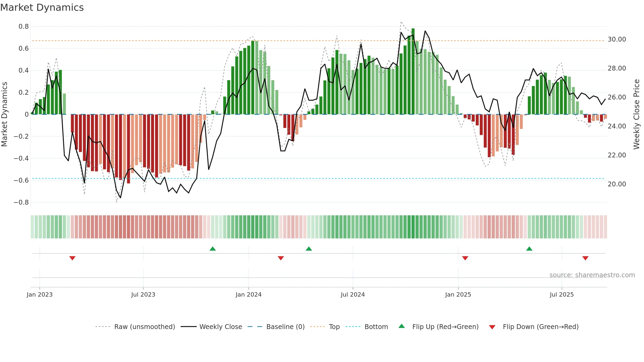This screenshot has height=362, width=644.
Task: Select the flip-down marker near Mar 2023
Action: coord(72,258)
